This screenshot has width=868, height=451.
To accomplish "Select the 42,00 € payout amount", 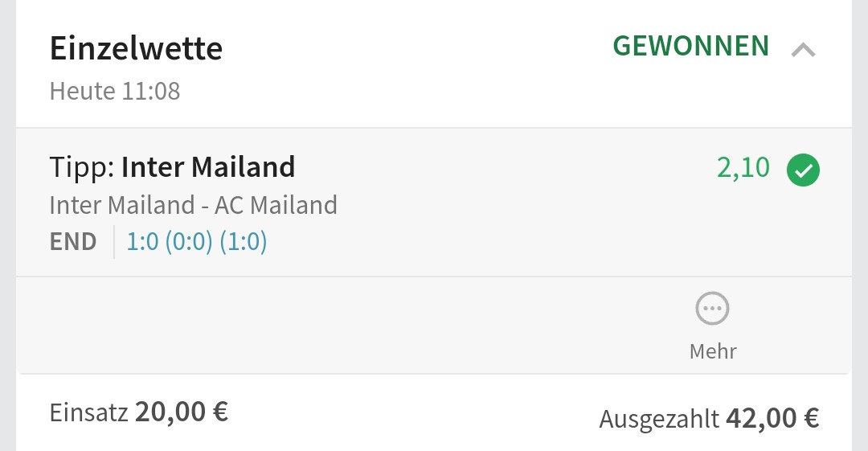I will [x=772, y=418].
